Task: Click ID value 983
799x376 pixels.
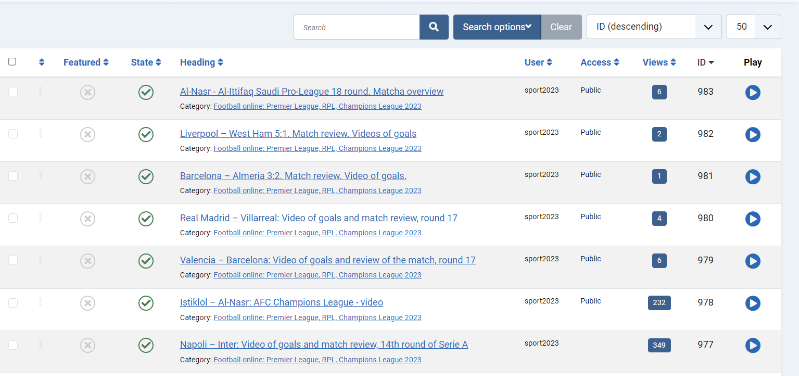Action: (705, 92)
